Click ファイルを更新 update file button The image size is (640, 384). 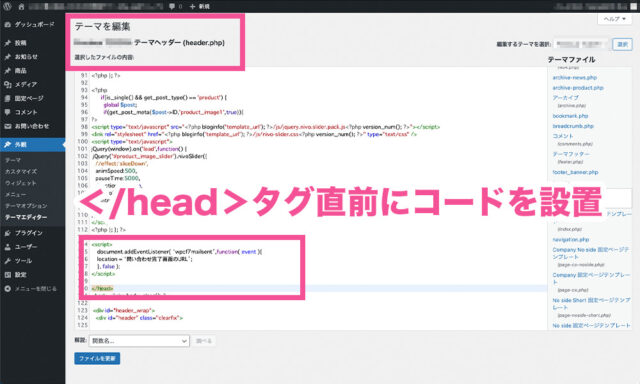[x=97, y=359]
